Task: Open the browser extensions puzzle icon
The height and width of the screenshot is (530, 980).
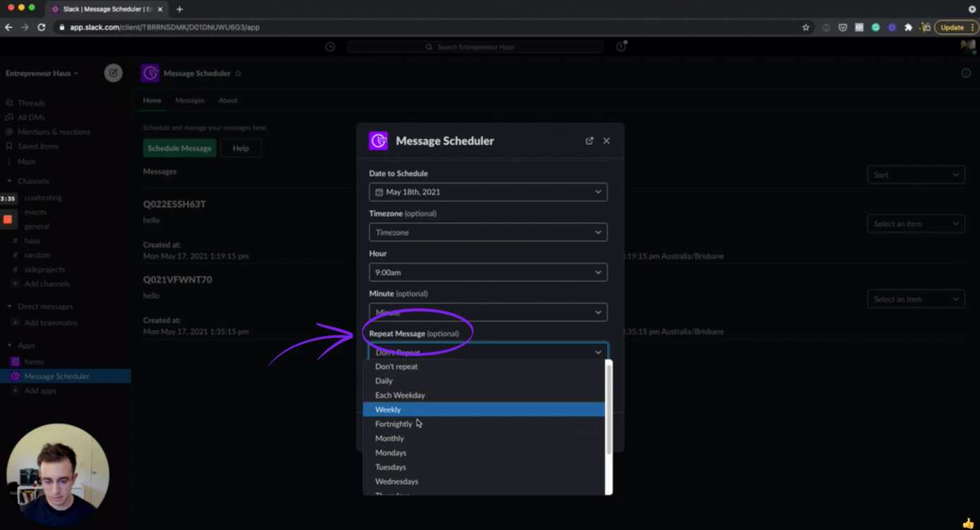Action: click(908, 27)
